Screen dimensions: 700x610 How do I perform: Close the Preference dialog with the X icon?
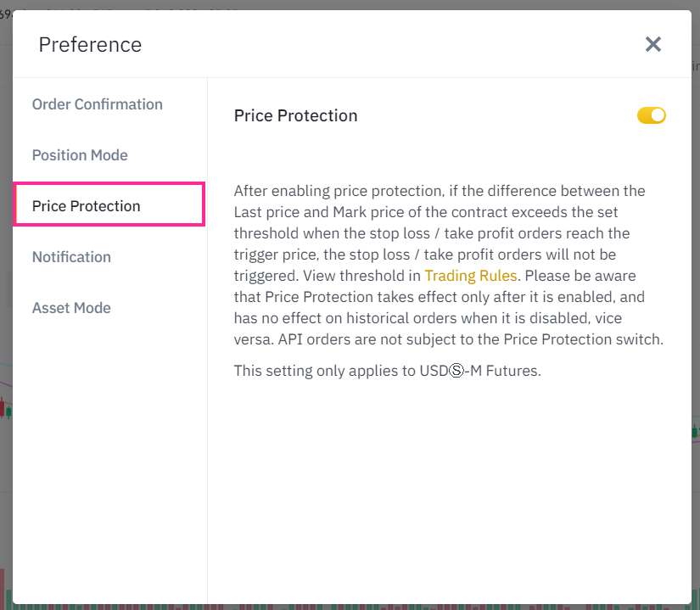coord(652,44)
